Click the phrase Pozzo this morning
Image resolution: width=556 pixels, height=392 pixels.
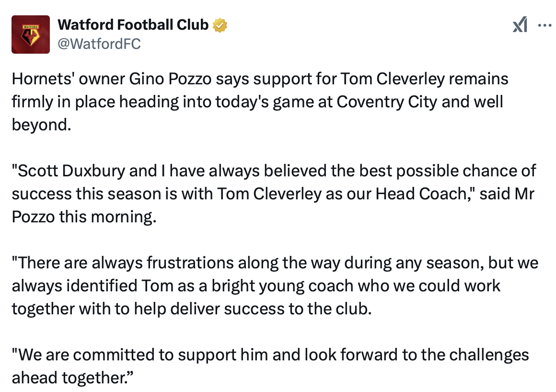point(84,217)
